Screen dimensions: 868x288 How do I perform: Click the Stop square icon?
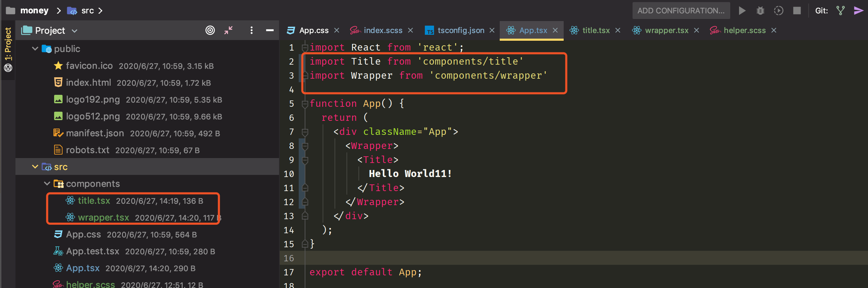[x=797, y=11]
